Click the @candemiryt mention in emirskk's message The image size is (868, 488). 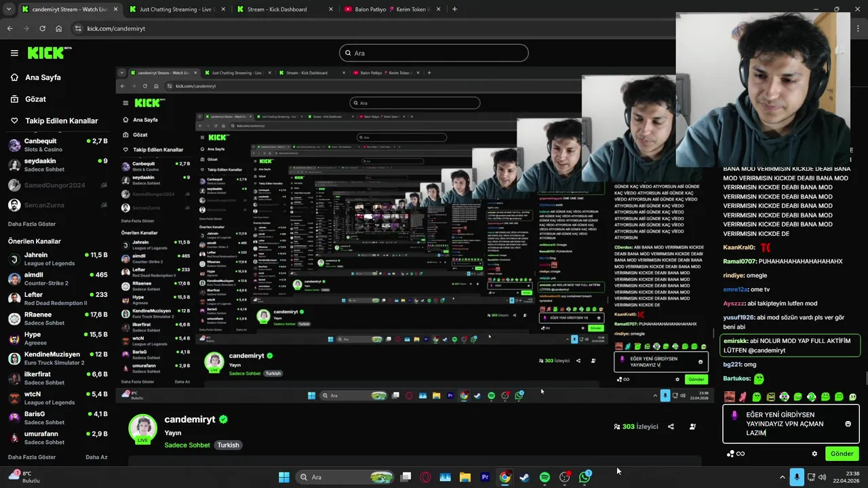point(766,350)
